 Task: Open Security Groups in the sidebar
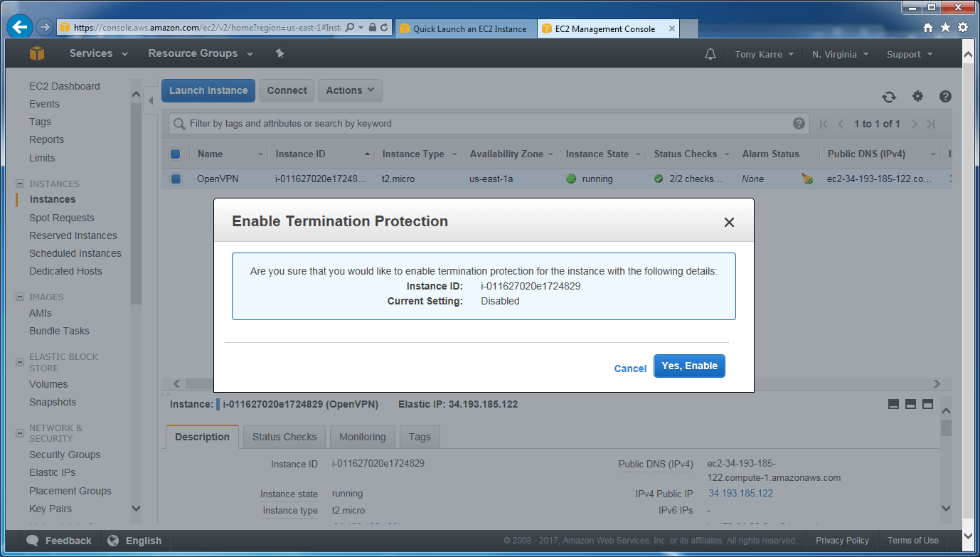65,455
